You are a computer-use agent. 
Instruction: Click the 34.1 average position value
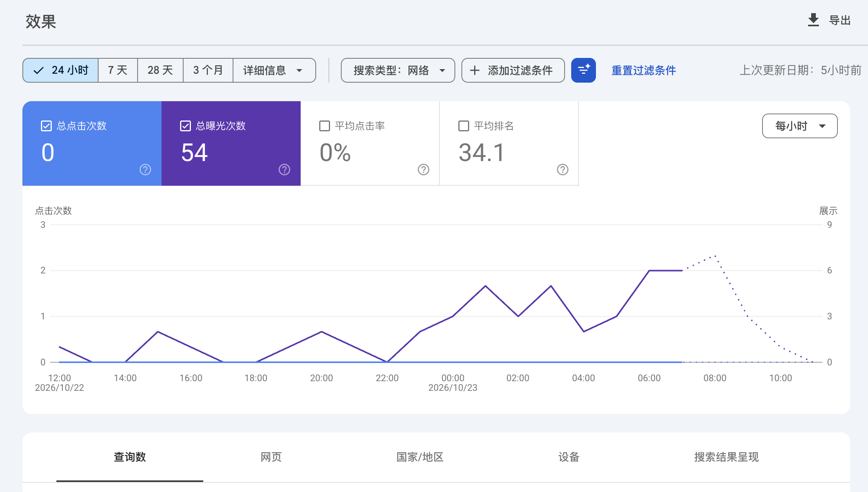(482, 152)
